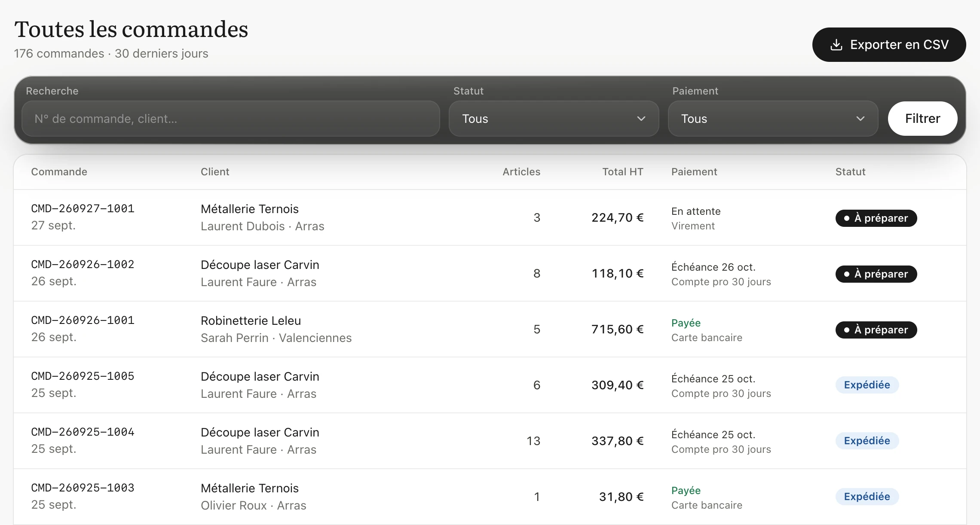Click the Articles column header
Image resolution: width=980 pixels, height=525 pixels.
point(521,172)
